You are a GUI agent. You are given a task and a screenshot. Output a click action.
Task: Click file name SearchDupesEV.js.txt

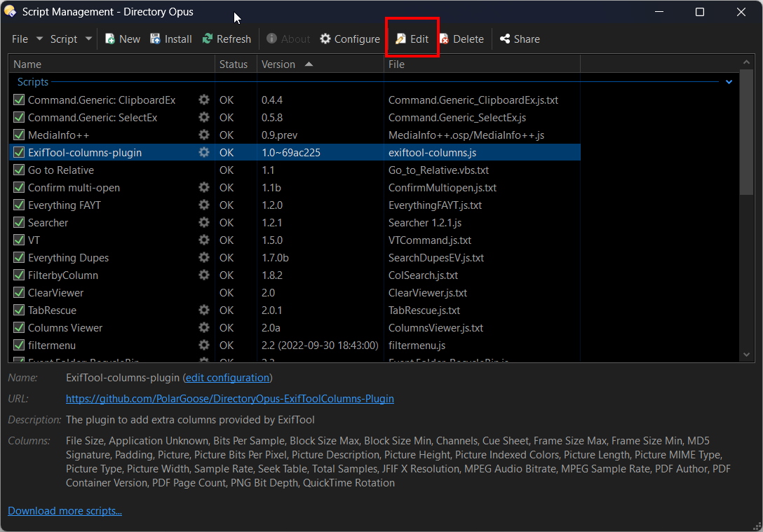pyautogui.click(x=436, y=257)
